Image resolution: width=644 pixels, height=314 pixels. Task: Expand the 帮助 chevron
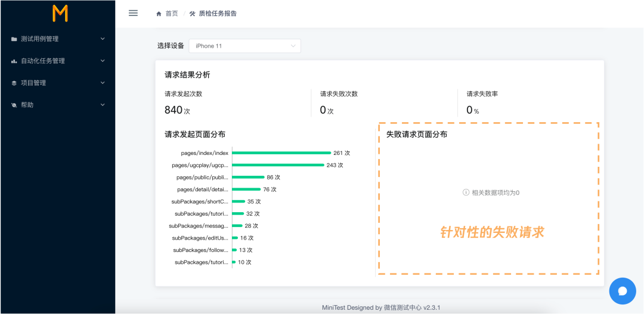pyautogui.click(x=103, y=105)
